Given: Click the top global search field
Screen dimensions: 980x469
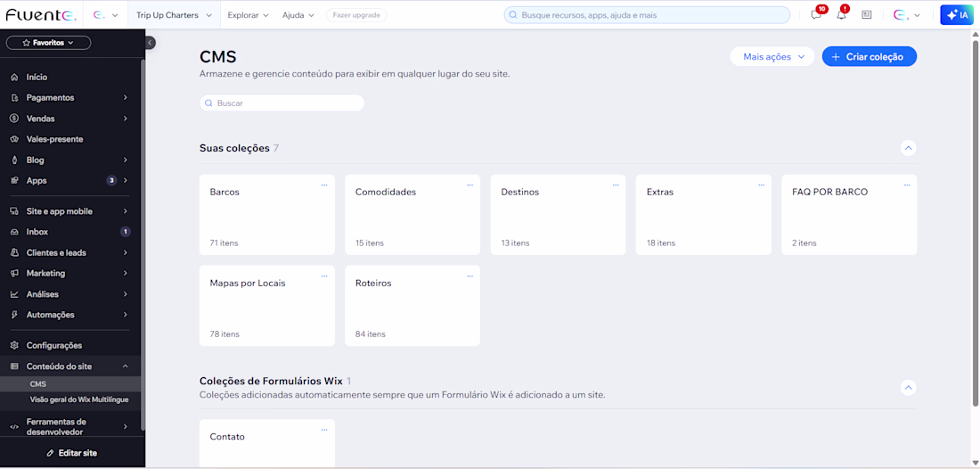Looking at the screenshot, I should 647,14.
